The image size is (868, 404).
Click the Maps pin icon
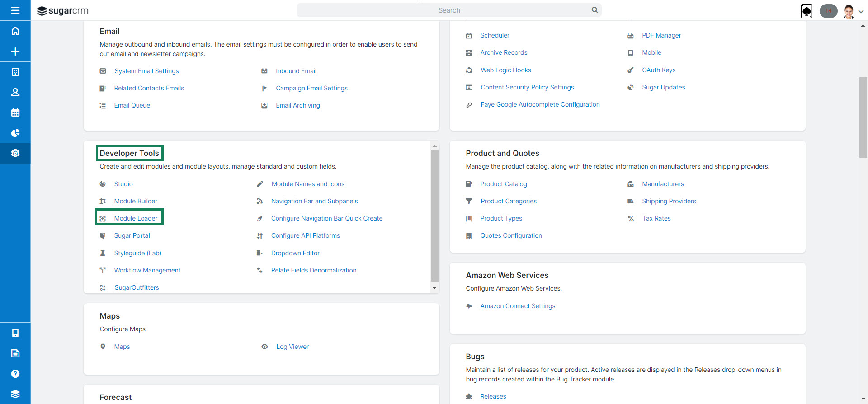click(103, 347)
